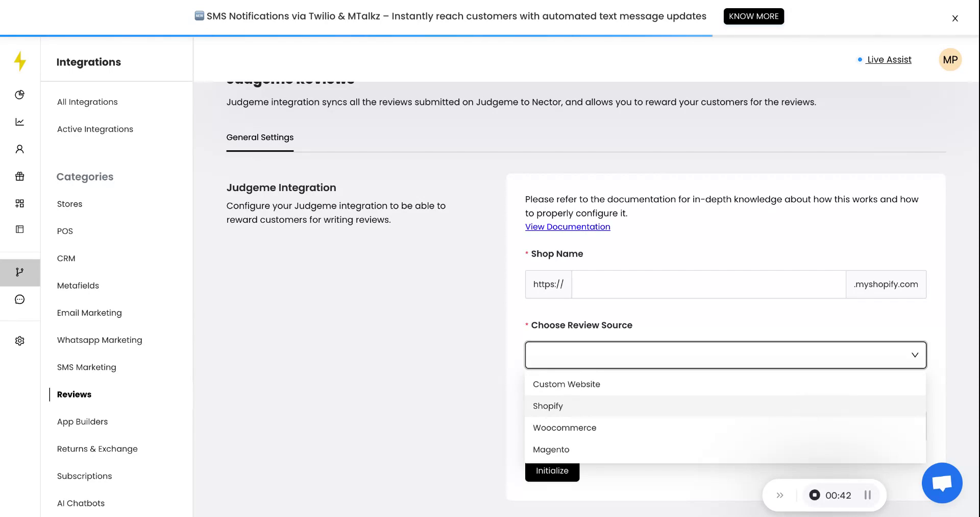This screenshot has width=980, height=517.
Task: Open the View Documentation link
Action: 567,226
